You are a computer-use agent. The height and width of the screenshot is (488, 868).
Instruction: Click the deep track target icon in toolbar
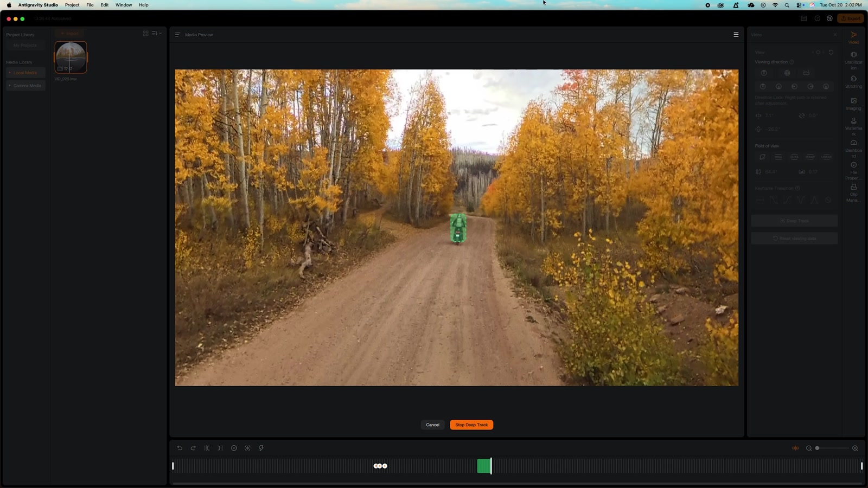click(247, 448)
